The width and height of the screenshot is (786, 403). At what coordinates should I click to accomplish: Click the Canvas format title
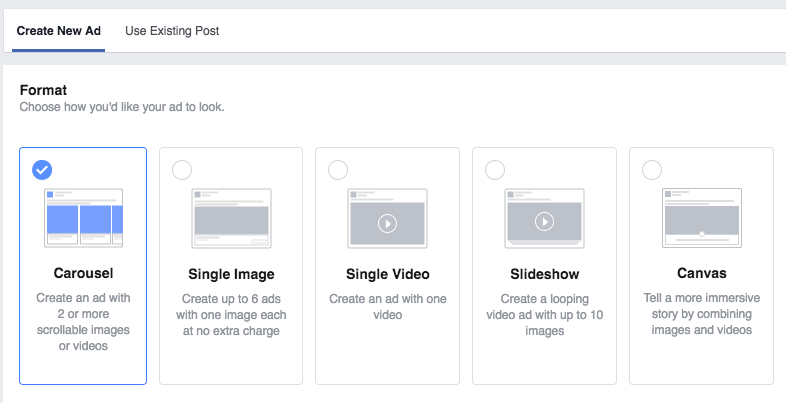tap(702, 273)
